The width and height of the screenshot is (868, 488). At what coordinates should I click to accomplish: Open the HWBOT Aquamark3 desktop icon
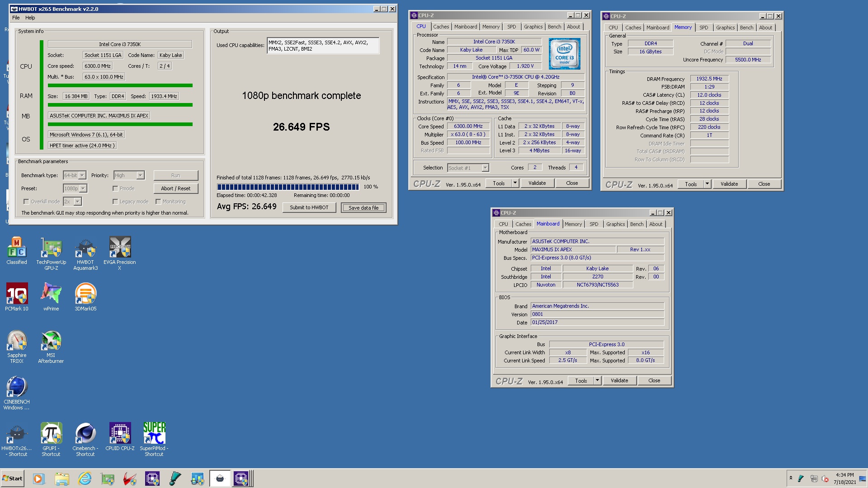coord(85,253)
